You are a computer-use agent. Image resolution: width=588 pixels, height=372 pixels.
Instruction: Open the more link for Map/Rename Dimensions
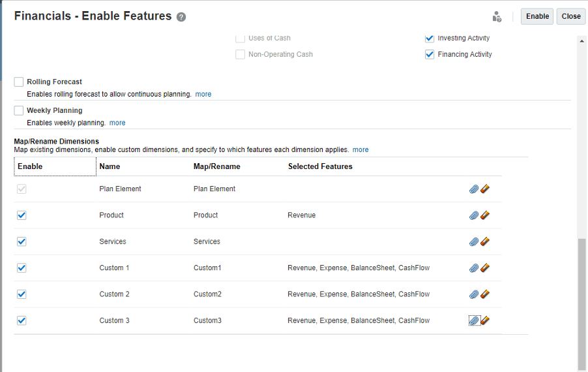pos(360,149)
